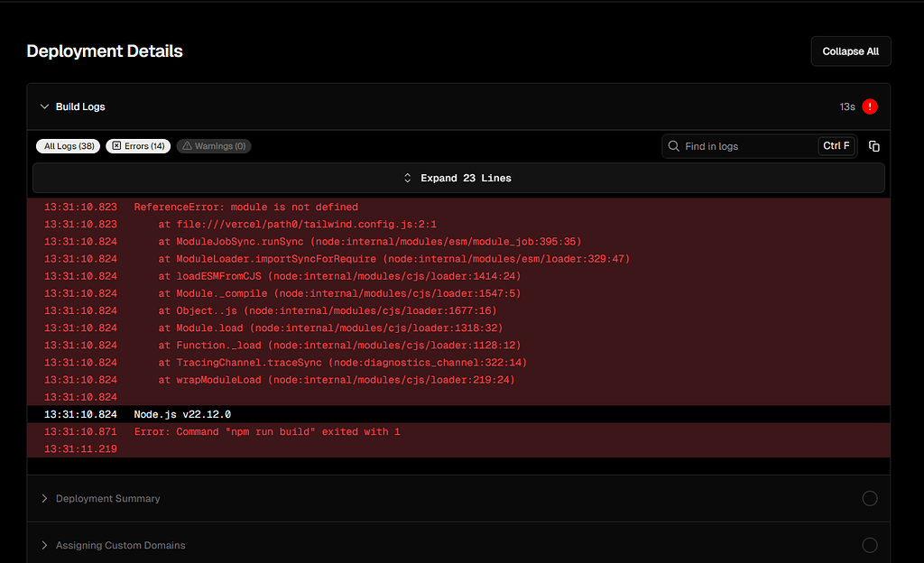
Task: Click the Collapse All button
Action: (x=849, y=51)
